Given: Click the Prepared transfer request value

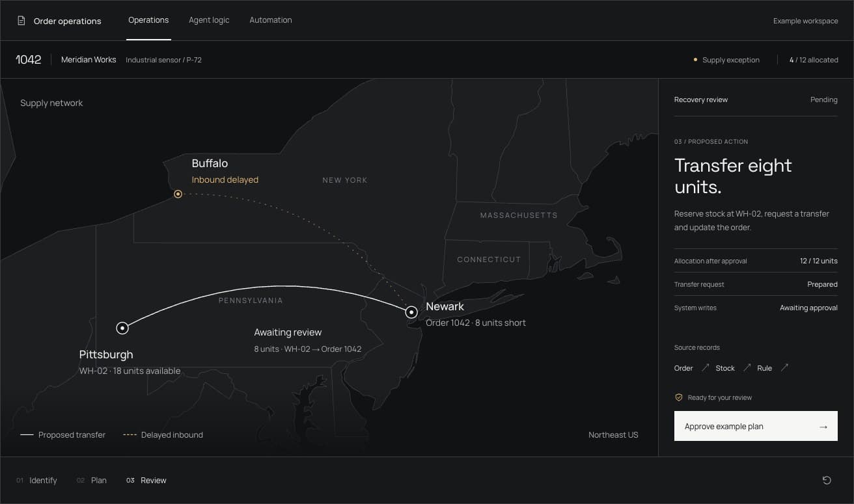Looking at the screenshot, I should pos(823,284).
